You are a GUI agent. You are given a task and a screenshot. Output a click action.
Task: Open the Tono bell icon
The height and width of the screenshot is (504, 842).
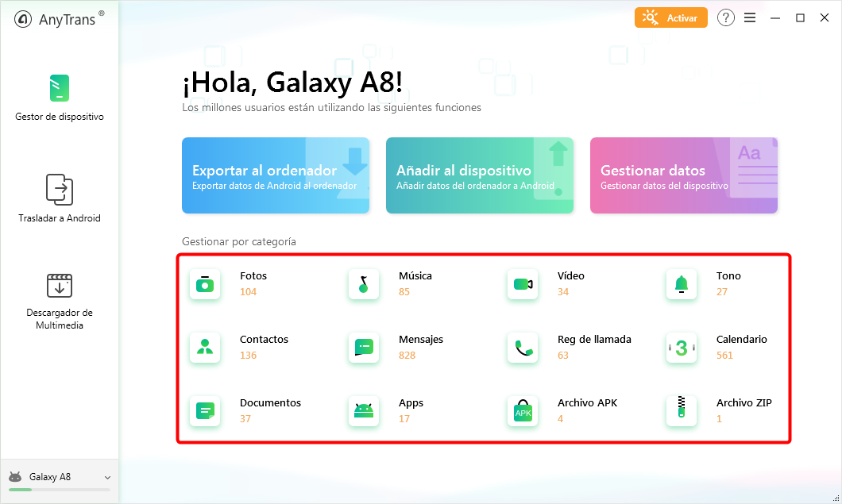point(682,284)
